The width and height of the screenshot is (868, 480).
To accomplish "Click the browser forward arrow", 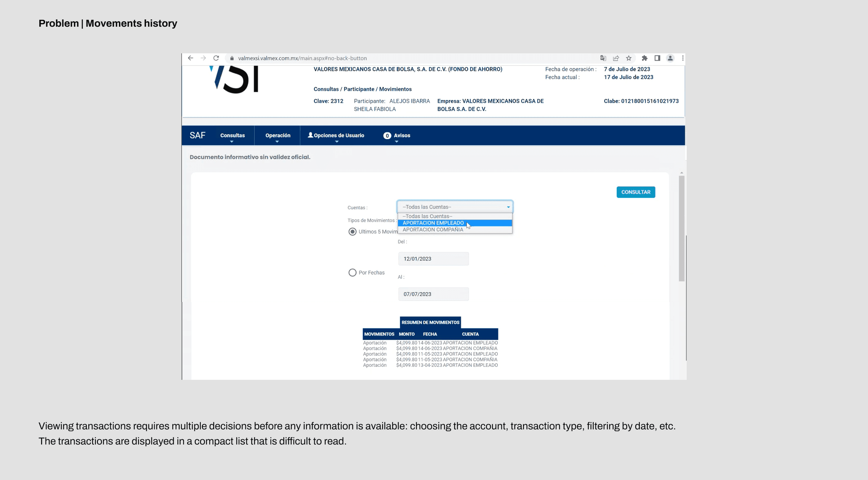I will (x=203, y=58).
